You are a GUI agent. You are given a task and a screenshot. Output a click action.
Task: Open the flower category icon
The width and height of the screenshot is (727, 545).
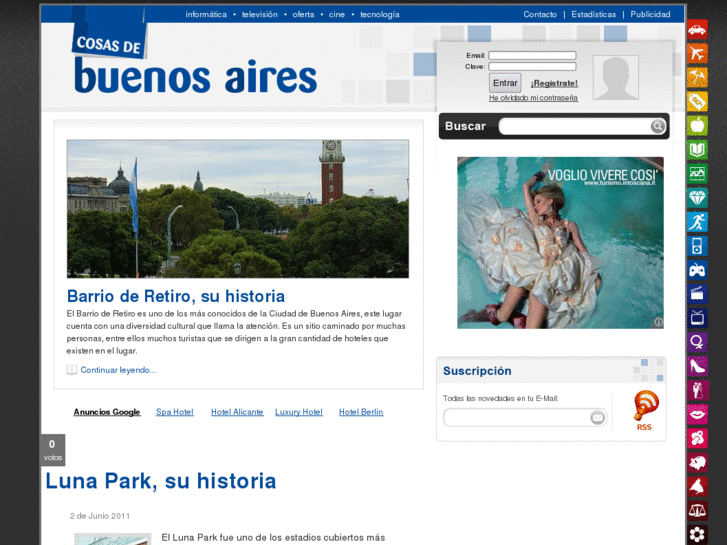point(697,535)
